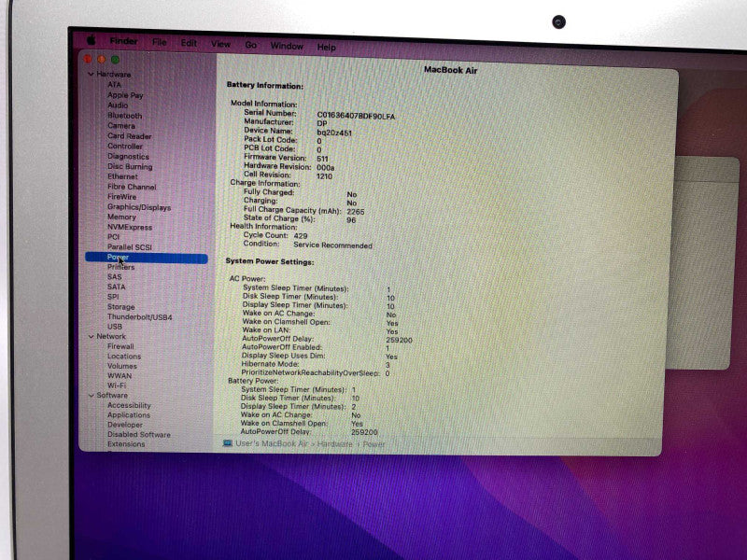747x560 pixels.
Task: Click Hardware in the path bar
Action: (x=334, y=444)
